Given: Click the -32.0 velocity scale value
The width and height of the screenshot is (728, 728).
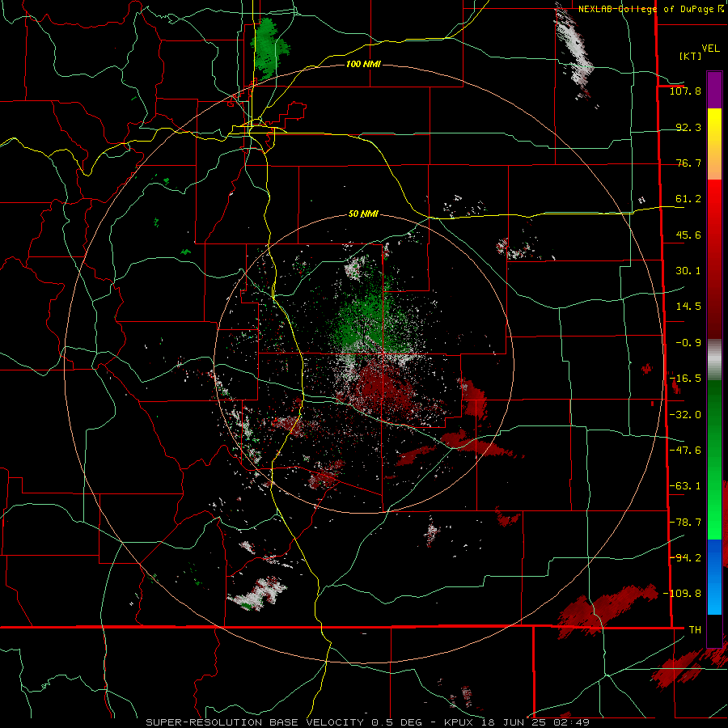Looking at the screenshot, I should pos(685,415).
